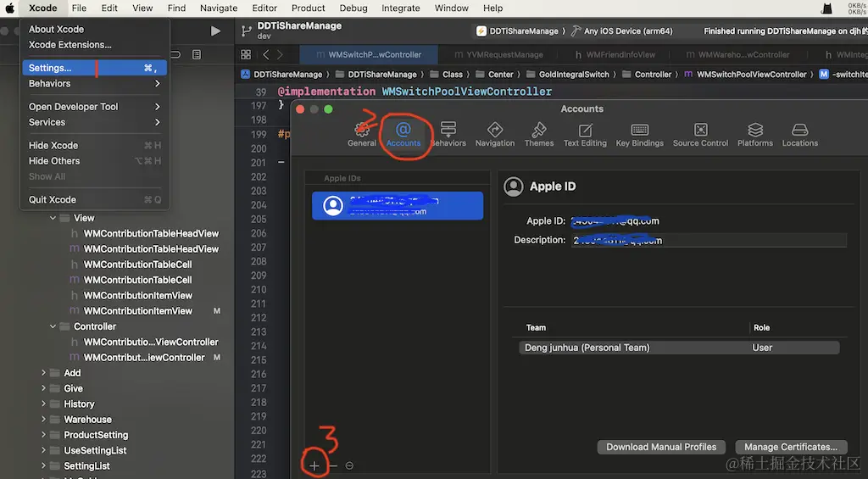Go forward in editor history

pos(280,54)
